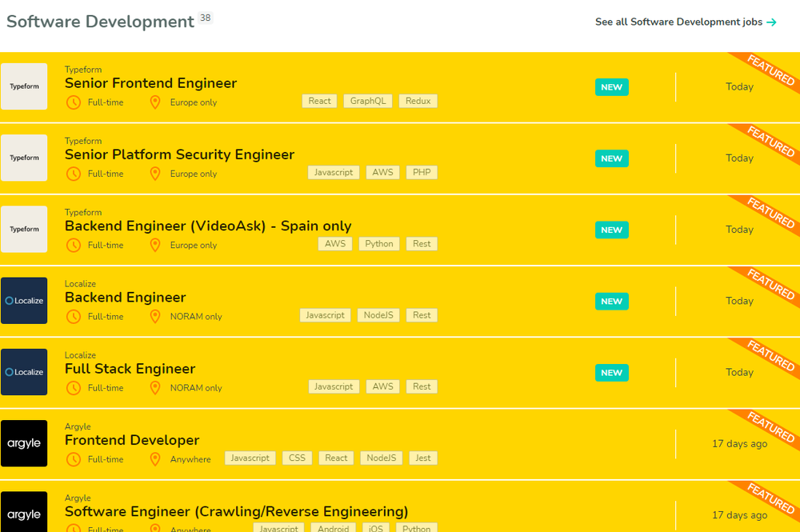Select the NodeJS tag on Localize Backend Engineer
The image size is (800, 532).
[x=378, y=315]
